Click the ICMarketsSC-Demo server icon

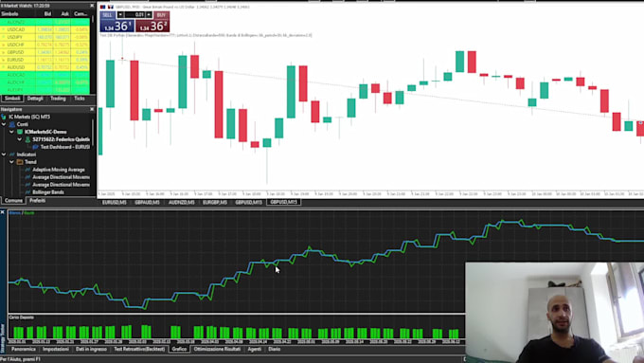[x=20, y=132]
